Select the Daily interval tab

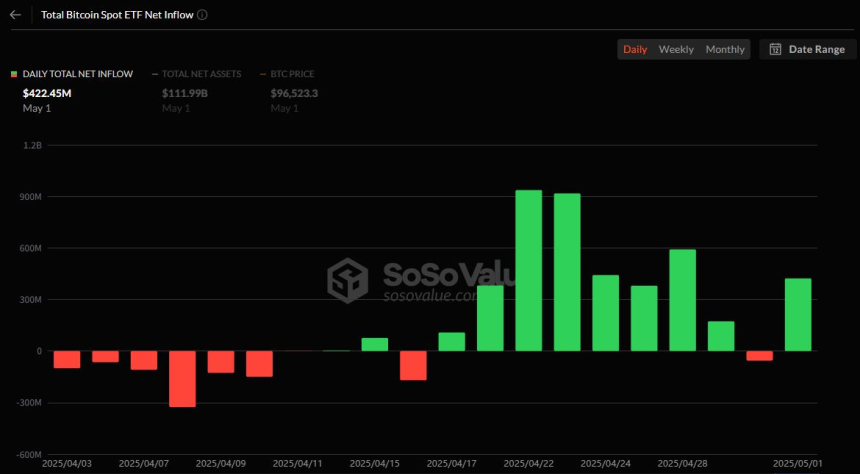coord(635,49)
